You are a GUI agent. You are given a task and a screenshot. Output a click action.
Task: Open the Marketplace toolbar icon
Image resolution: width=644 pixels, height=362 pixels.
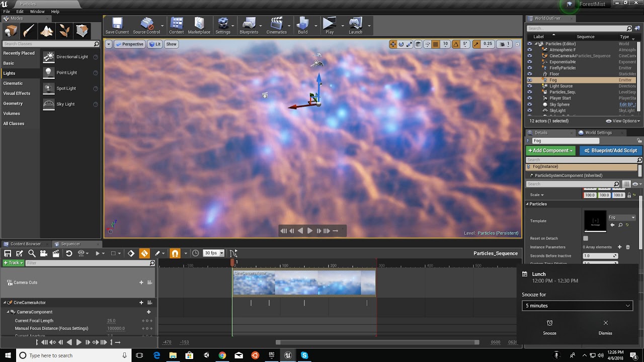(199, 26)
